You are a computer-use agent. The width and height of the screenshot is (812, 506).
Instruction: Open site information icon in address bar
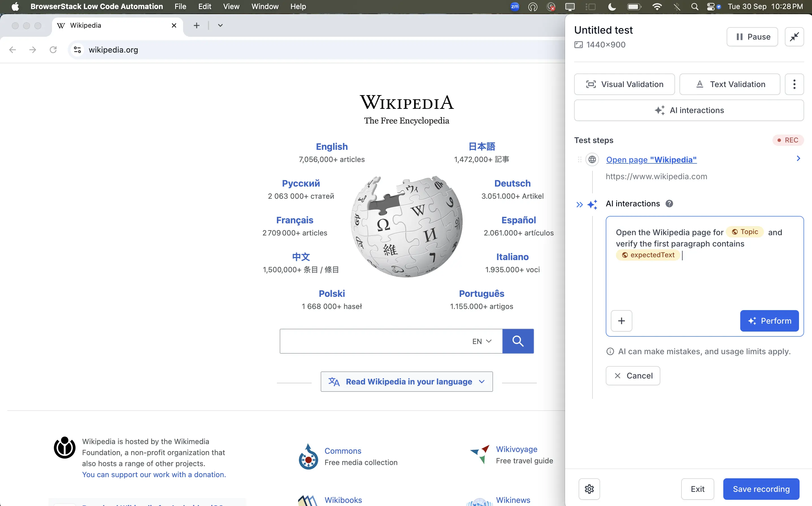(78, 50)
